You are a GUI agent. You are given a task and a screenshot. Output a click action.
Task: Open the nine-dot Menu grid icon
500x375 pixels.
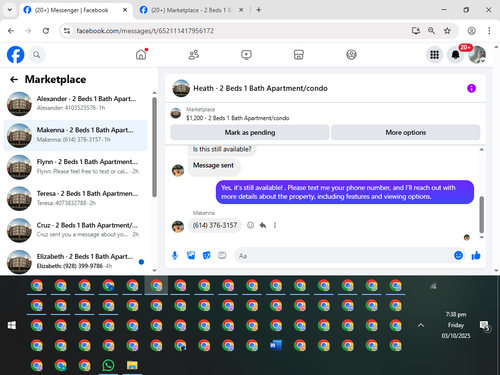(434, 55)
